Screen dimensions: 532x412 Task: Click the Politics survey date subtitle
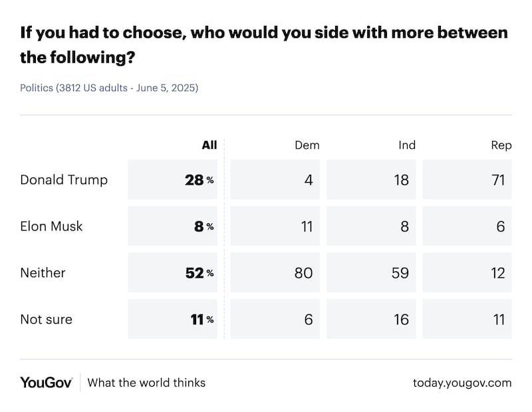[109, 88]
